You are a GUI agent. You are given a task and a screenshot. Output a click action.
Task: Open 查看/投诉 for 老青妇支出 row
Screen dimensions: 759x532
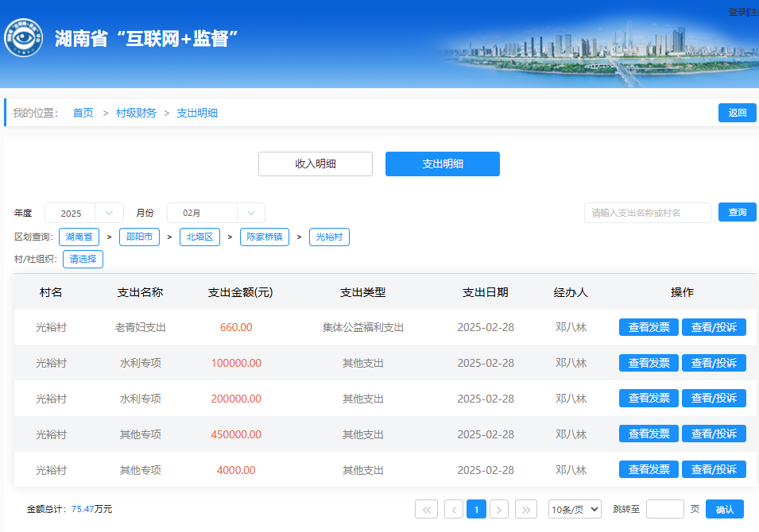(x=714, y=327)
